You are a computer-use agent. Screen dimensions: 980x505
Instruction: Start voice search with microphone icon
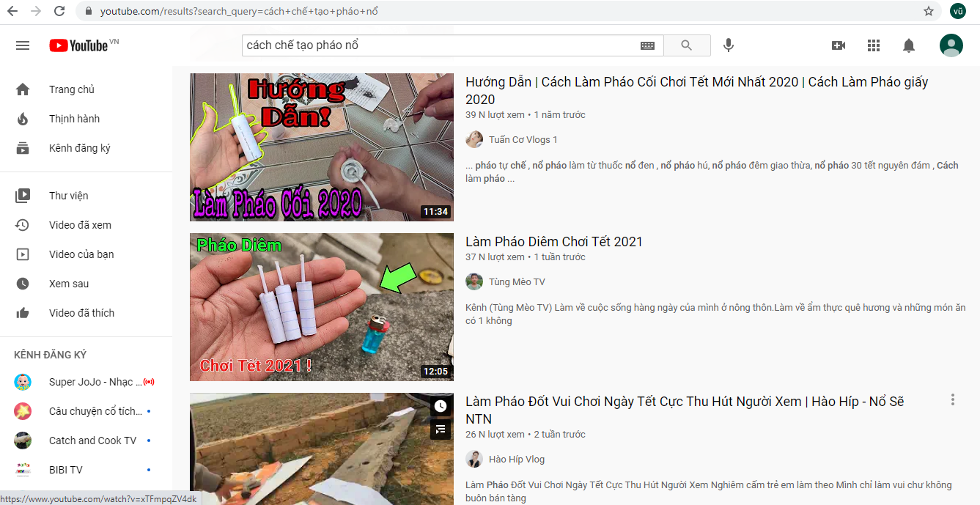pos(729,45)
